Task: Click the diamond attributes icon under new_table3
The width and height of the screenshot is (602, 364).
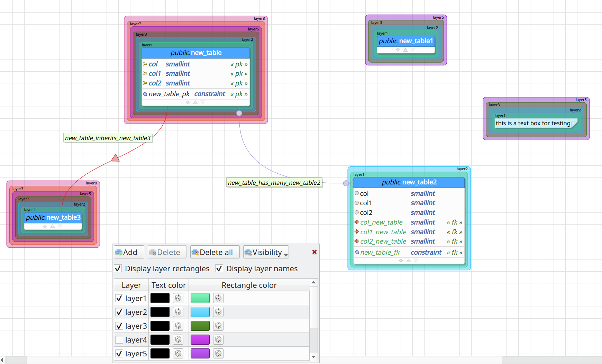Action: tap(45, 226)
